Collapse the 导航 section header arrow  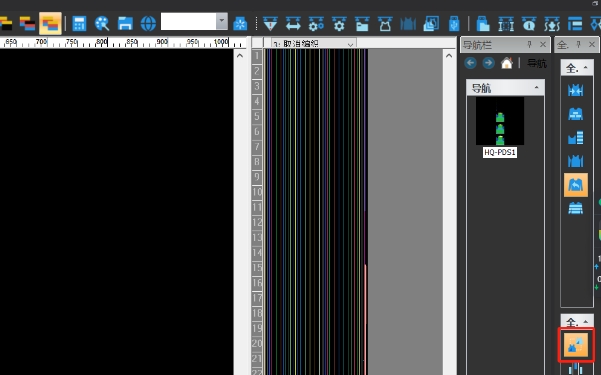click(x=536, y=88)
